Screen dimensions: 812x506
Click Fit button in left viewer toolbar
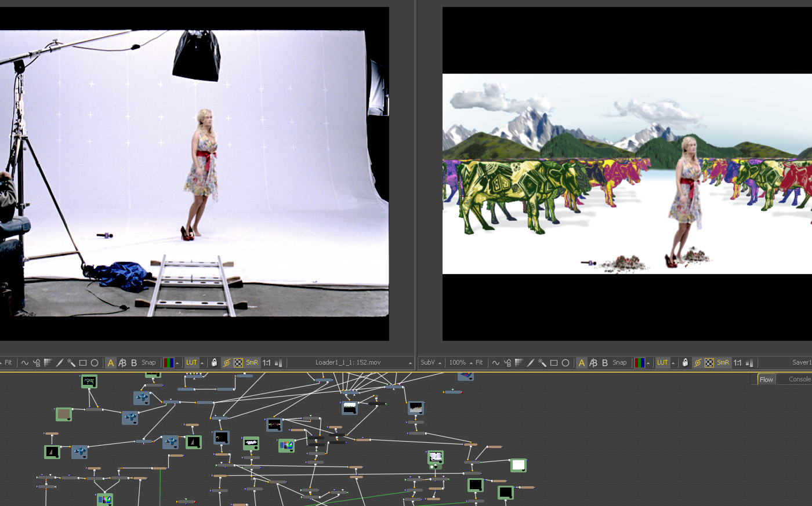8,363
